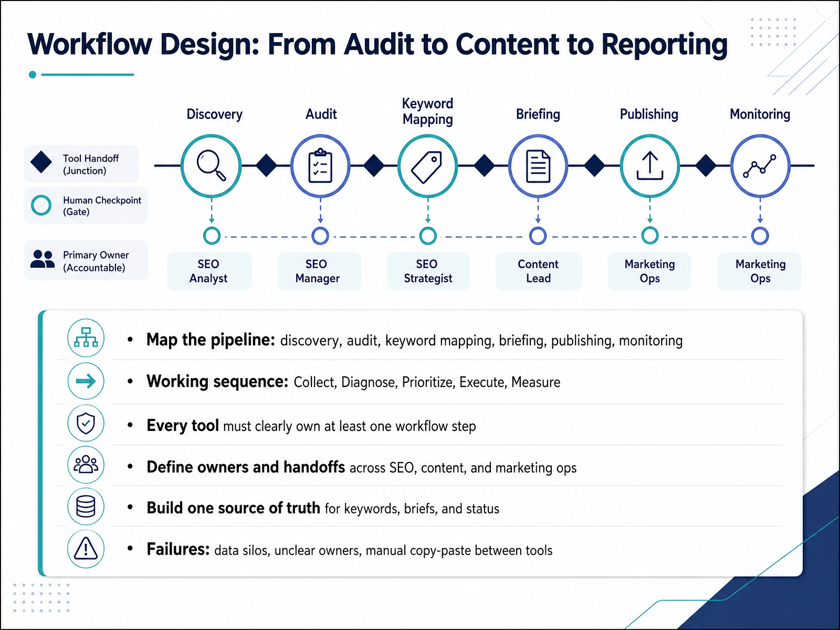Click the arrow icon beside Working sequence
840x630 pixels.
(86, 381)
